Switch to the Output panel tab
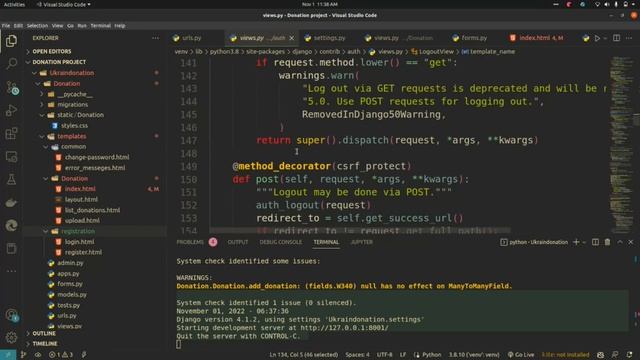The image size is (640, 360). 238,242
